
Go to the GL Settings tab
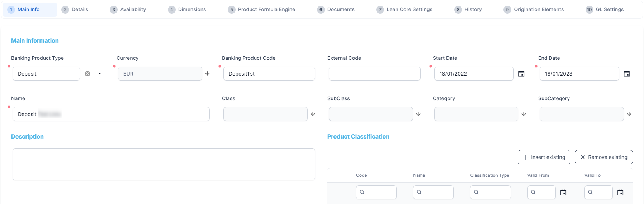tap(605, 10)
